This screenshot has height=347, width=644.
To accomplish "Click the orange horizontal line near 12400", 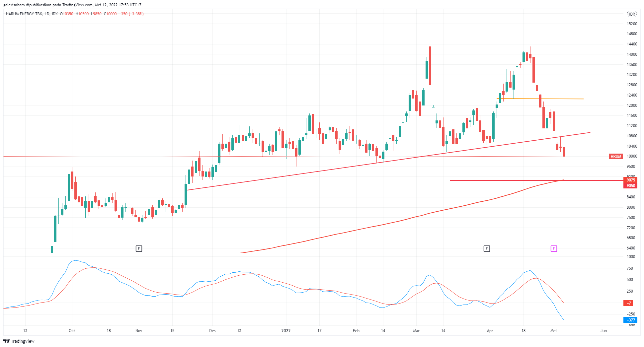I will coord(540,99).
